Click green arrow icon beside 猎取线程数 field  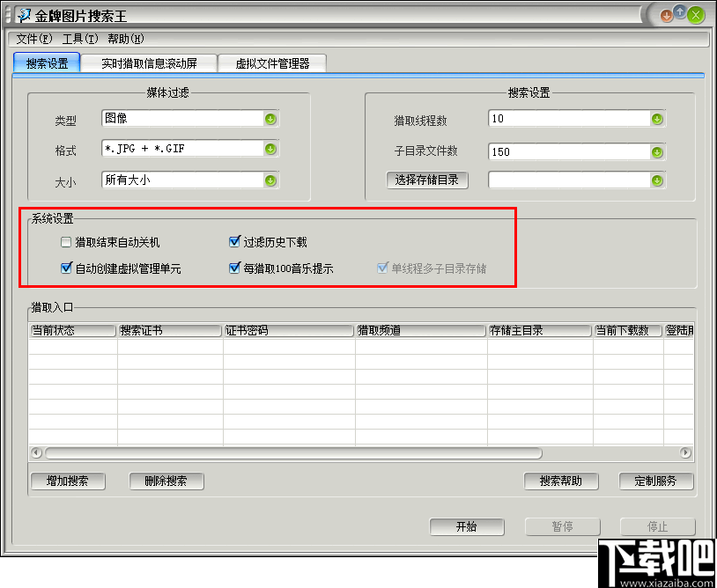(x=656, y=118)
